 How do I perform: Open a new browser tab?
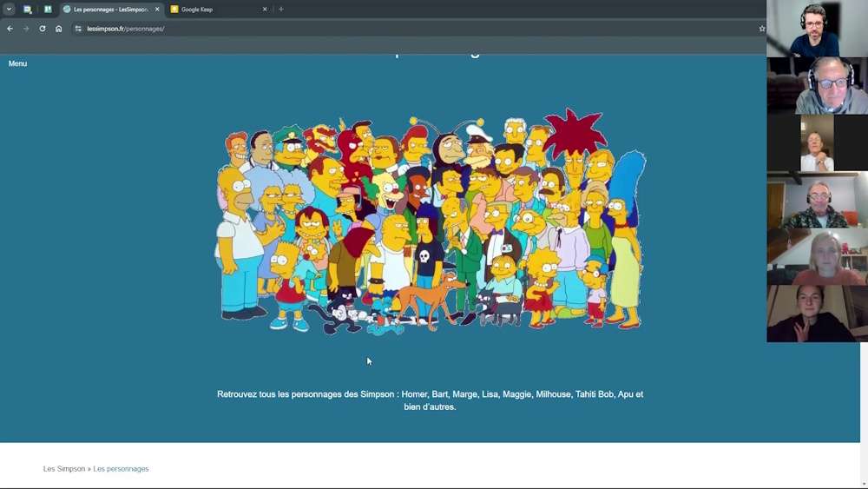point(281,10)
